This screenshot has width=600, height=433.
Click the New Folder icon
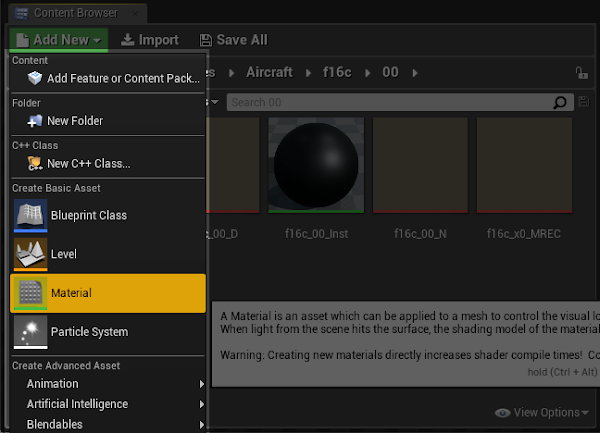point(35,121)
